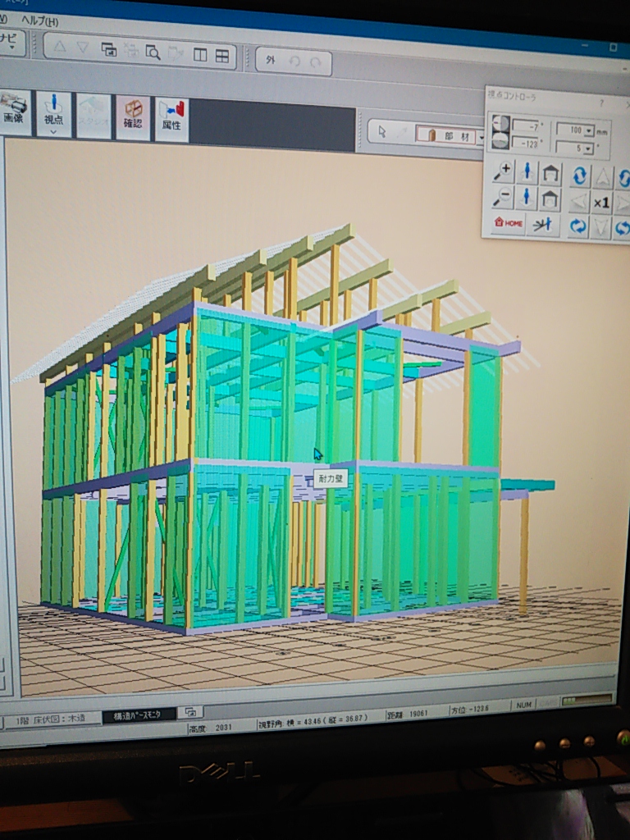Click the zoom out magnifier icon
The image size is (630, 840).
(x=503, y=198)
